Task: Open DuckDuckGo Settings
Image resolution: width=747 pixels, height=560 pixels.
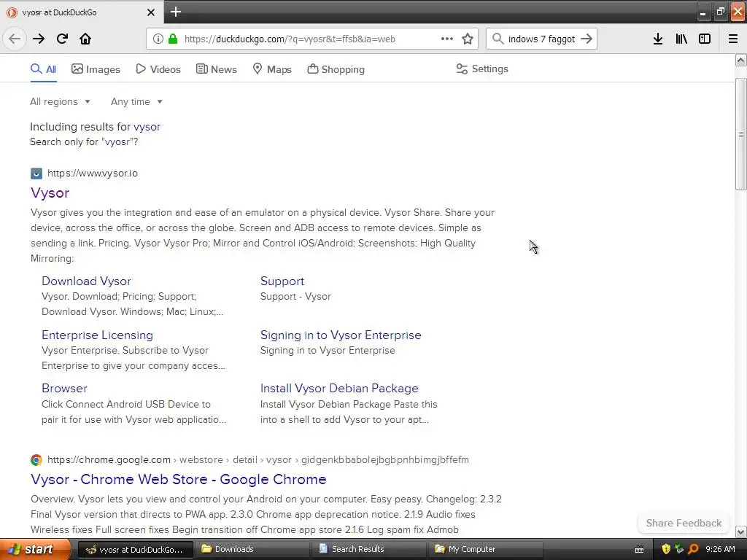Action: tap(482, 69)
